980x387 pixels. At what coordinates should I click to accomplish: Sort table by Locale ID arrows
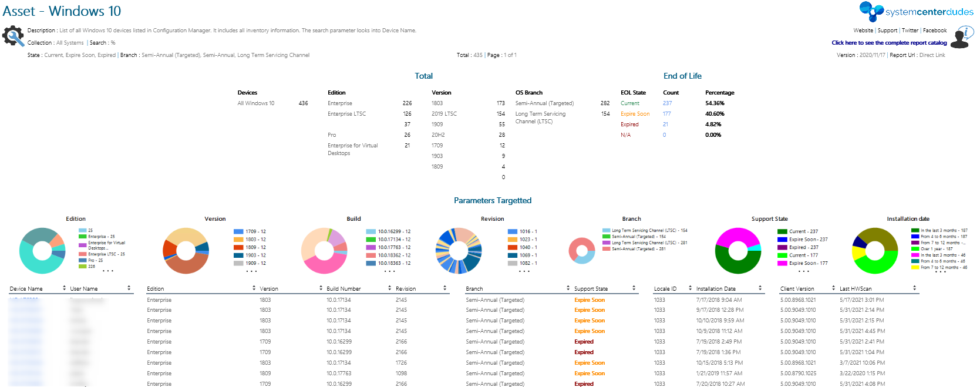pyautogui.click(x=690, y=288)
